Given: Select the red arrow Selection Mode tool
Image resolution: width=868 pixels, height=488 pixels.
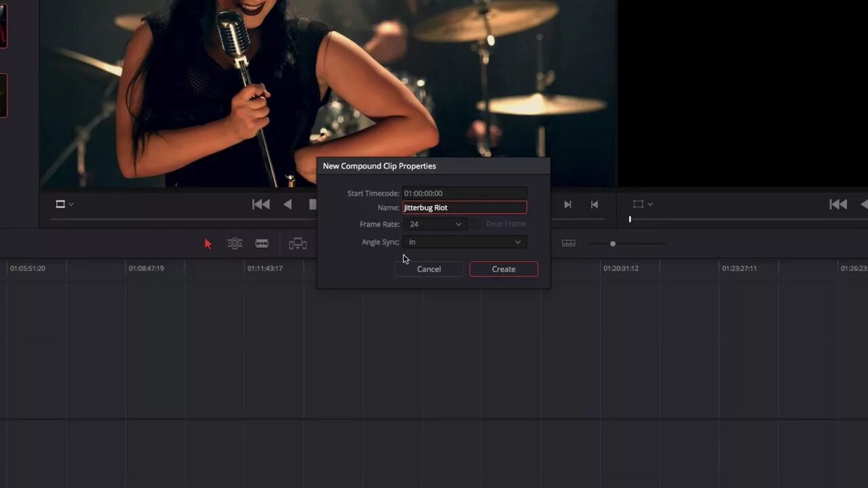Looking at the screenshot, I should pos(208,243).
